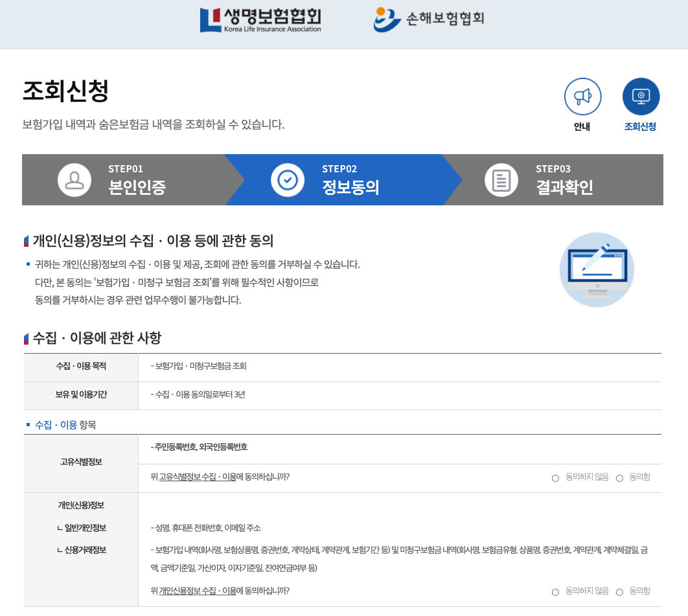This screenshot has width=688, height=616.
Task: Select the 조회신청 monitor icon
Action: 641,97
